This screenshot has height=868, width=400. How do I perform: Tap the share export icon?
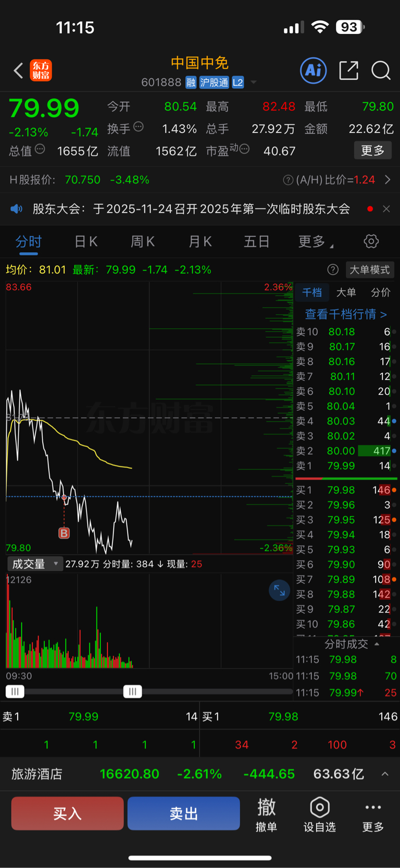[x=348, y=70]
